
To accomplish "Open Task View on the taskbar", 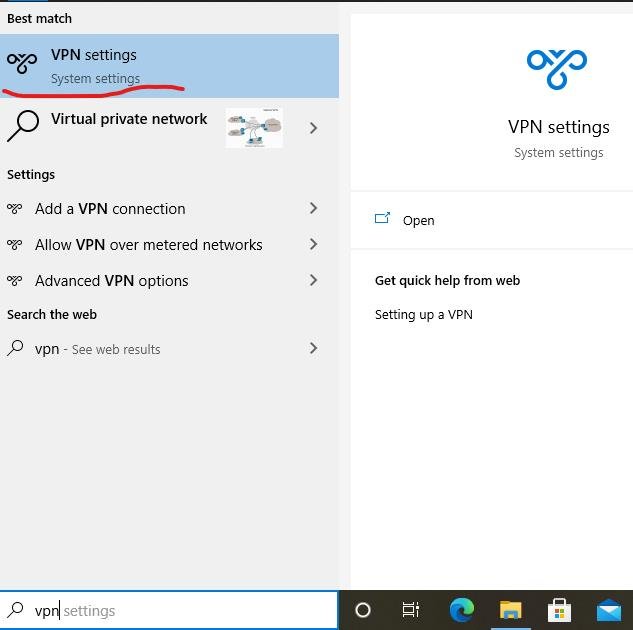I will click(411, 609).
